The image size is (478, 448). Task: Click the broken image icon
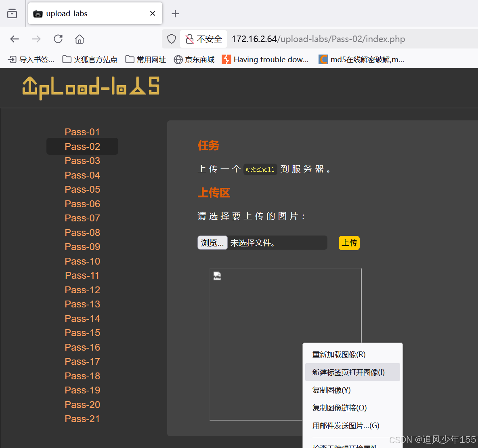click(x=217, y=276)
